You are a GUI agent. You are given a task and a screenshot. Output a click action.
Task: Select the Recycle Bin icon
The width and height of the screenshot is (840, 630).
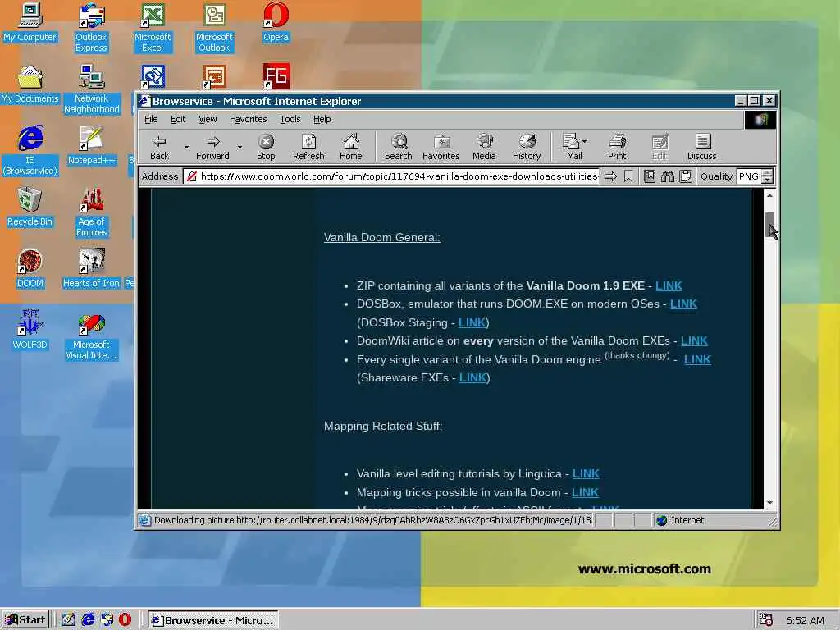[30, 208]
